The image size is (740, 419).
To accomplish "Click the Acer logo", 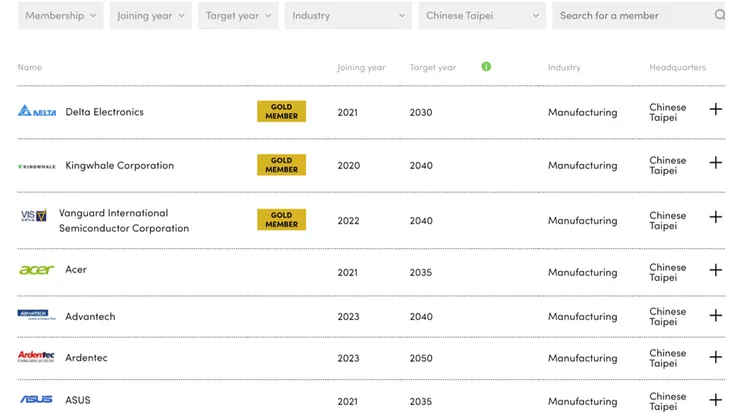I will click(x=36, y=270).
